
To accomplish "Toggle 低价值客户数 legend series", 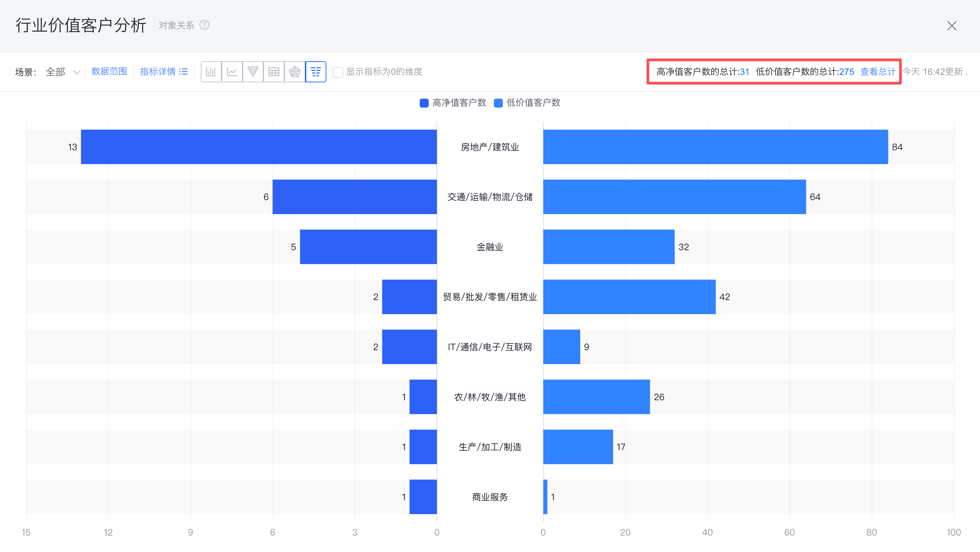I will coord(527,103).
